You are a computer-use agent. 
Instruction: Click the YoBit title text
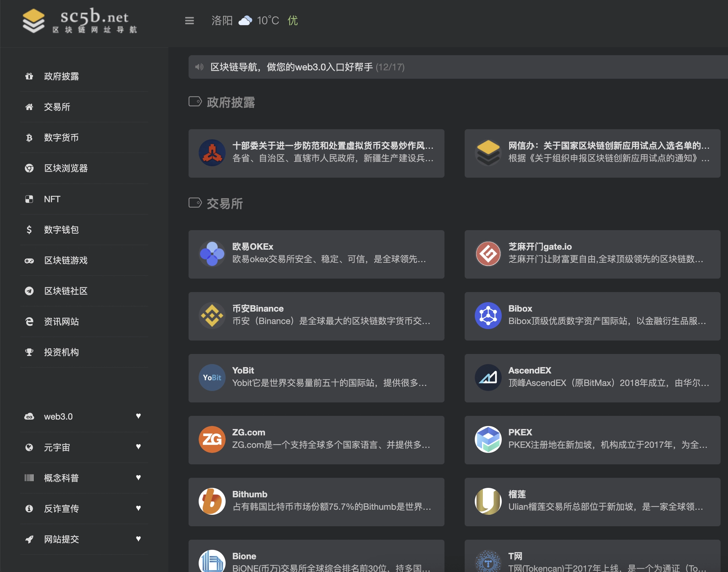point(243,370)
